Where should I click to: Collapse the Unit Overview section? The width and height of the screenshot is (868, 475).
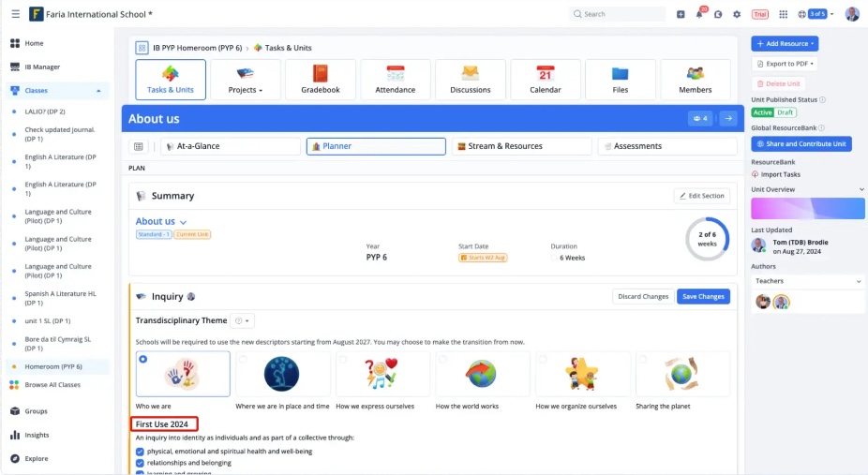861,189
